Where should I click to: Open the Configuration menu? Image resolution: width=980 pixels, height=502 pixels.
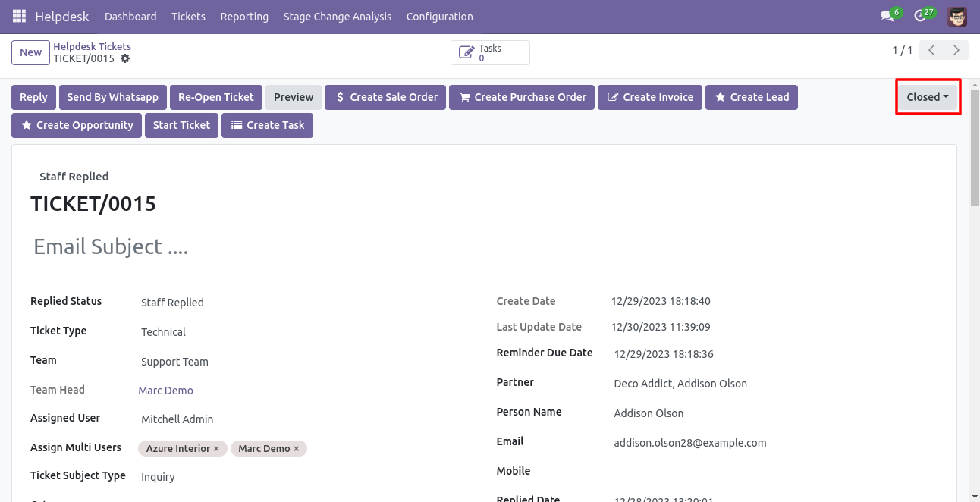coord(440,16)
